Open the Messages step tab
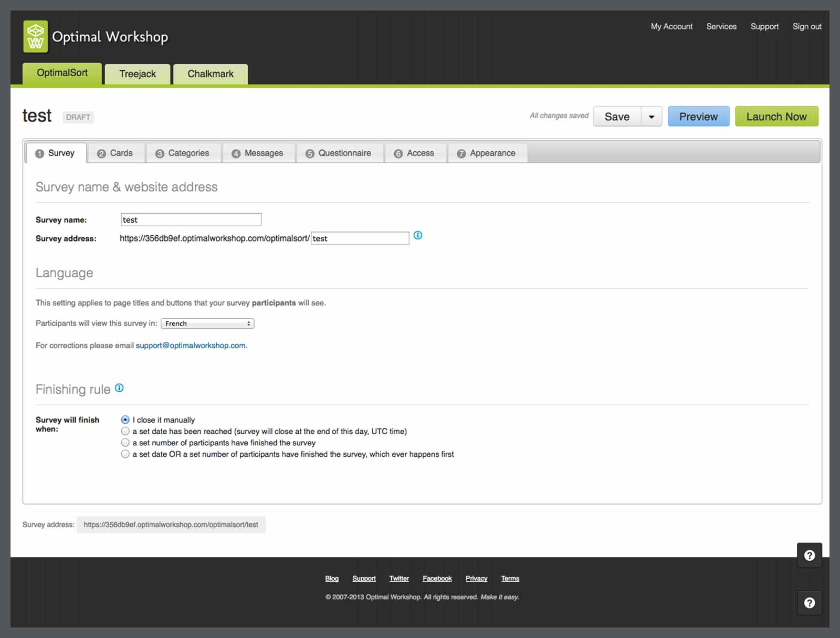The width and height of the screenshot is (840, 638). point(258,153)
